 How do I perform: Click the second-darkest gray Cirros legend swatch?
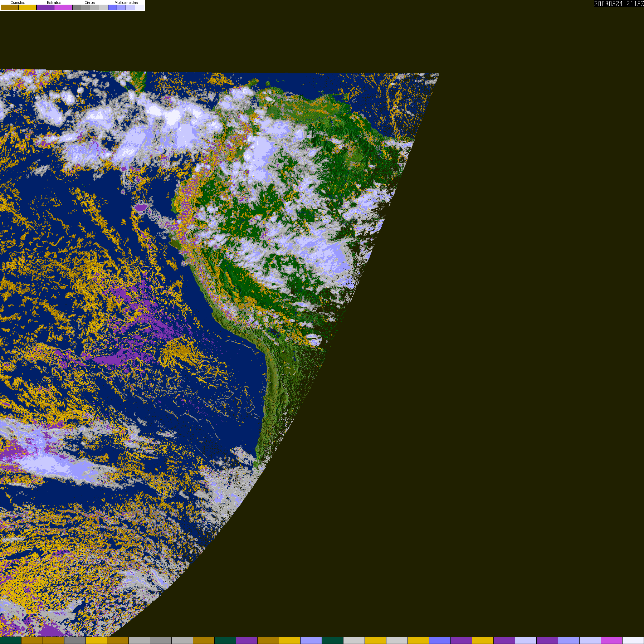click(x=86, y=8)
